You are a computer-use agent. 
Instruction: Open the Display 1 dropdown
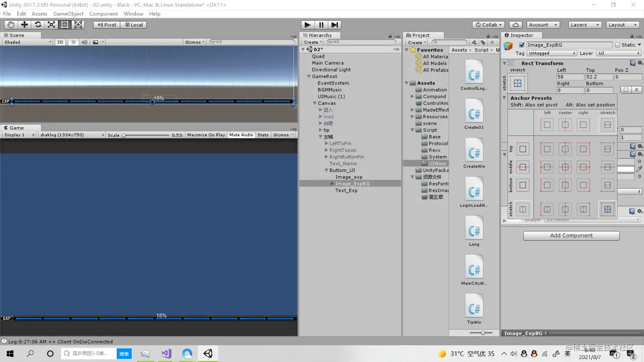(20, 135)
